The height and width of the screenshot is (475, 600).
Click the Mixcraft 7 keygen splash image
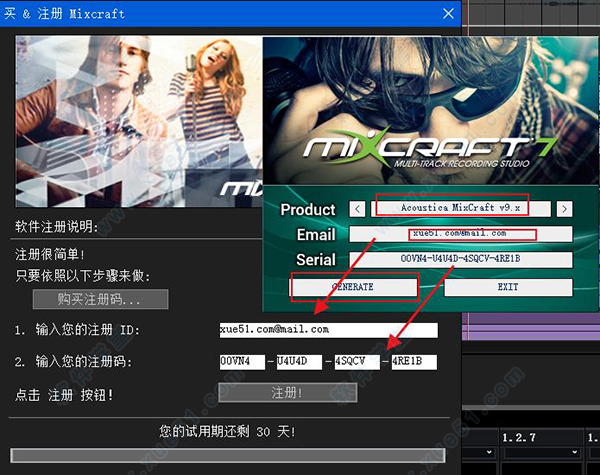[430, 111]
